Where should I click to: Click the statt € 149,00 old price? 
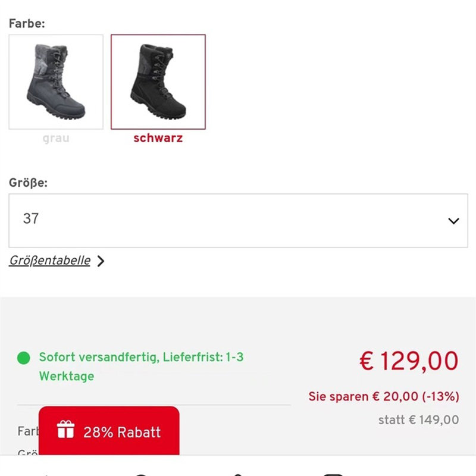point(418,420)
